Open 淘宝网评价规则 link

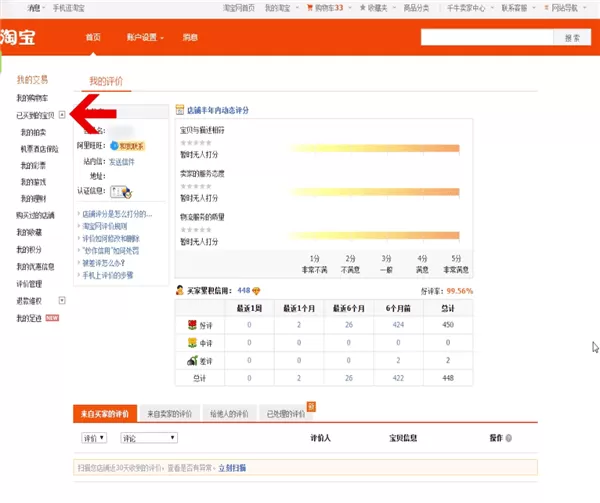pos(105,226)
